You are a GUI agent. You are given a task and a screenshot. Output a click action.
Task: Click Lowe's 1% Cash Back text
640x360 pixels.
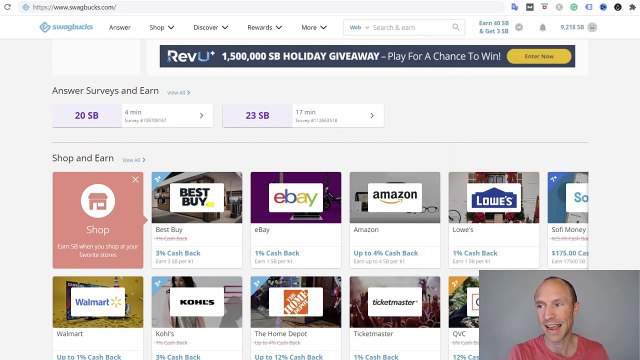[x=475, y=253]
